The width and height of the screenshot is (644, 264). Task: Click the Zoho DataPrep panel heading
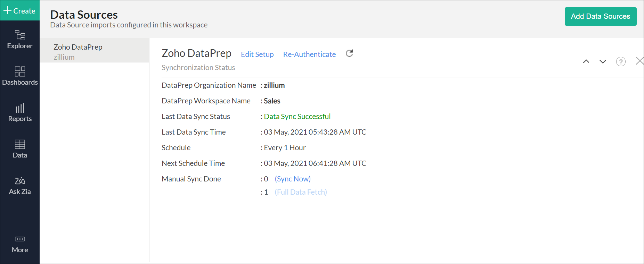(196, 53)
